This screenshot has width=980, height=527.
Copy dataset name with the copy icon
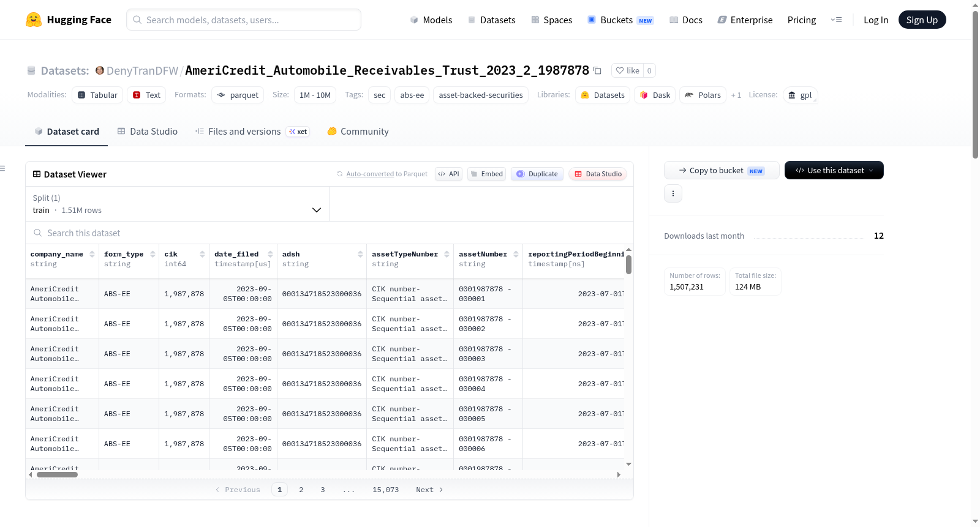pyautogui.click(x=597, y=71)
